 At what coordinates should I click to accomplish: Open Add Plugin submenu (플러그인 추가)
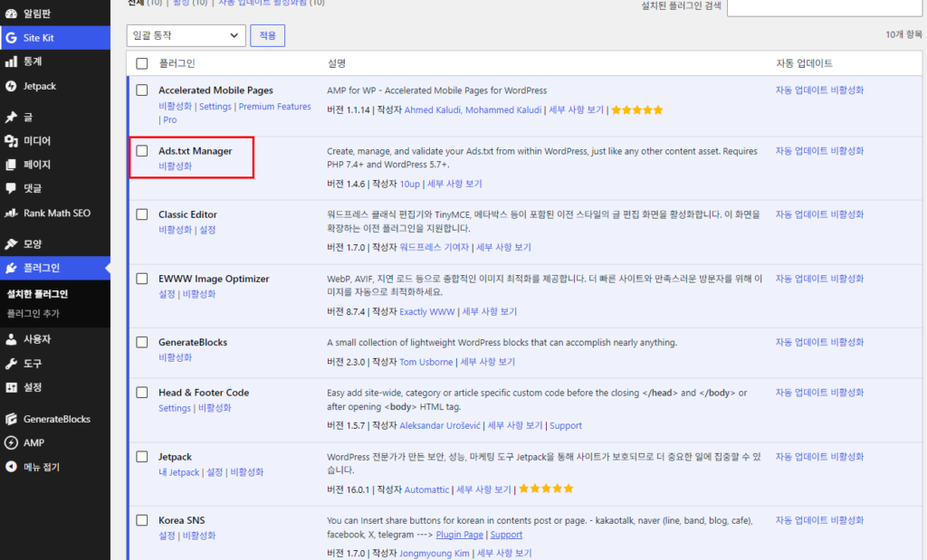33,313
